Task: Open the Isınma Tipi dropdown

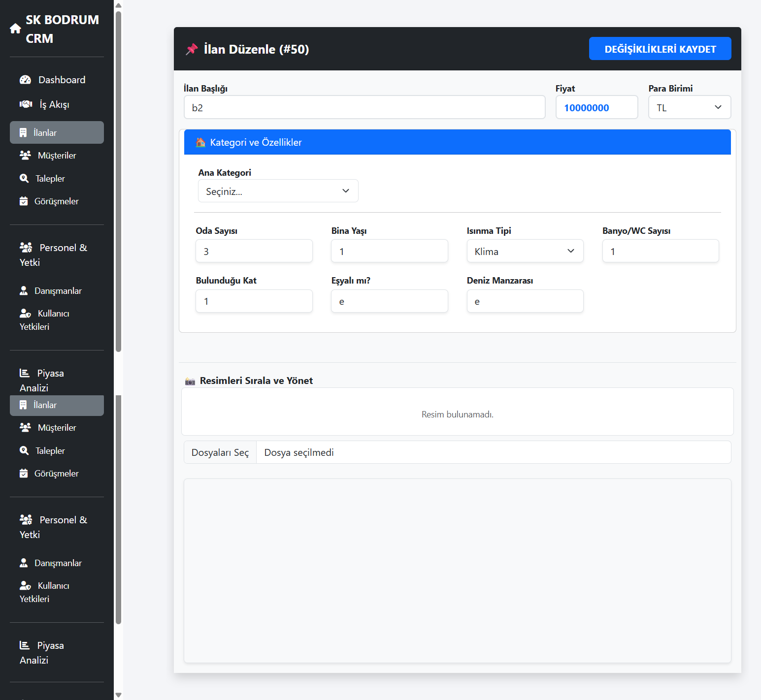Action: point(525,252)
